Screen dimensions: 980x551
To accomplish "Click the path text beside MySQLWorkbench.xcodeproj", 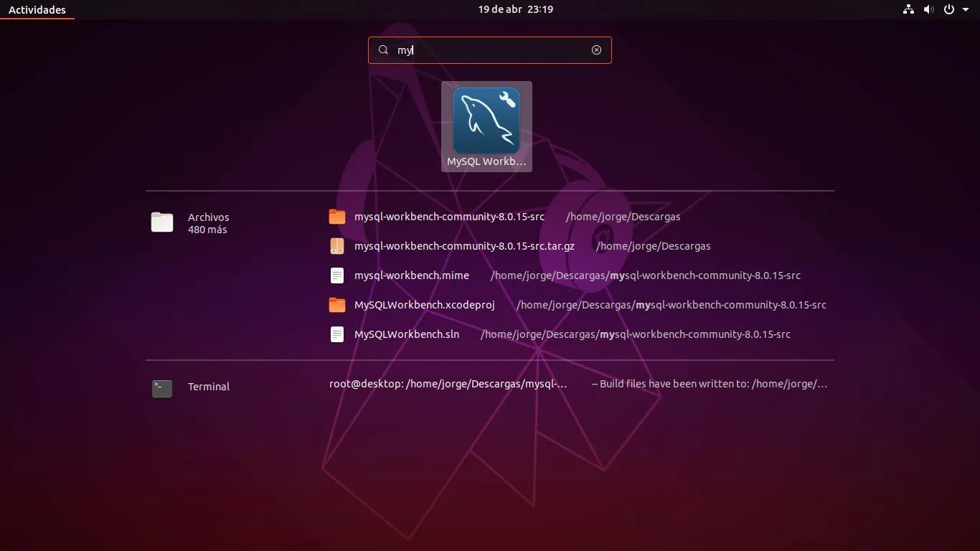I will click(672, 305).
